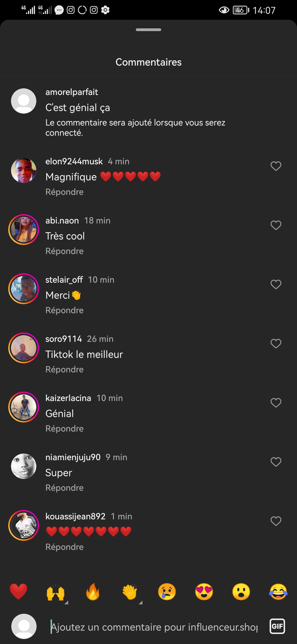Viewport: 297px width, 644px height.
Task: Open the GIF picker
Action: (x=277, y=626)
